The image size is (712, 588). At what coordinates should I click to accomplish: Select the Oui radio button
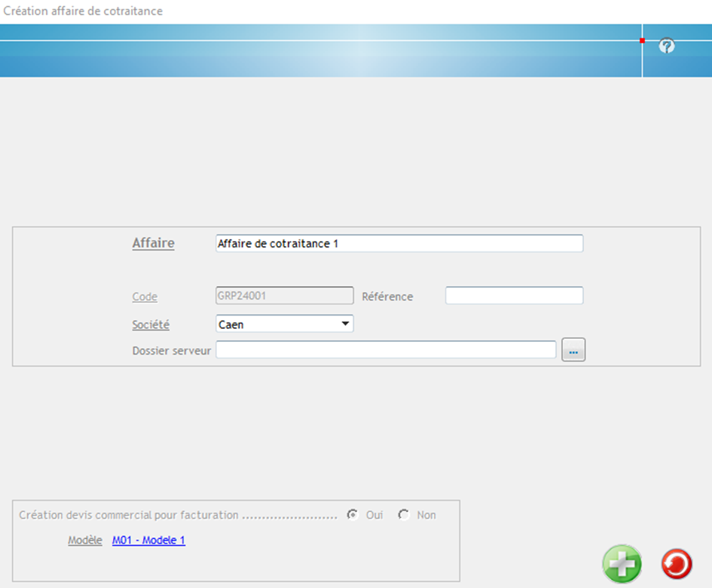(352, 515)
